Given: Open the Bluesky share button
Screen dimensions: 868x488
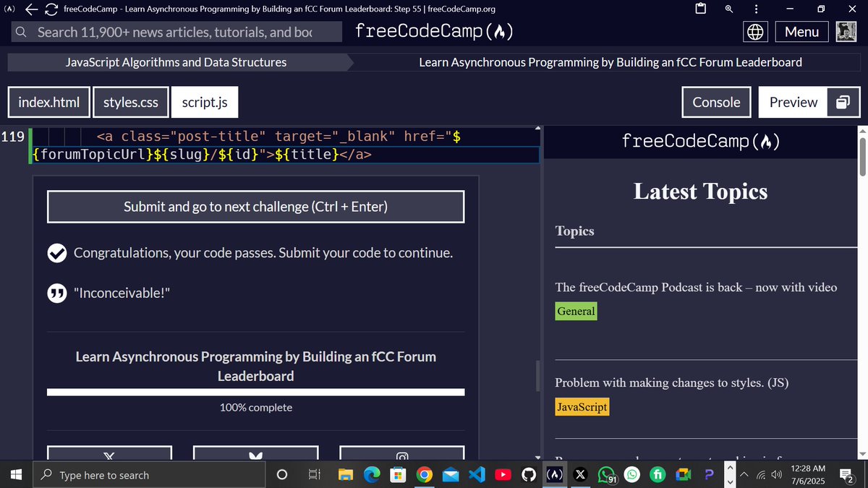Looking at the screenshot, I should click(255, 454).
